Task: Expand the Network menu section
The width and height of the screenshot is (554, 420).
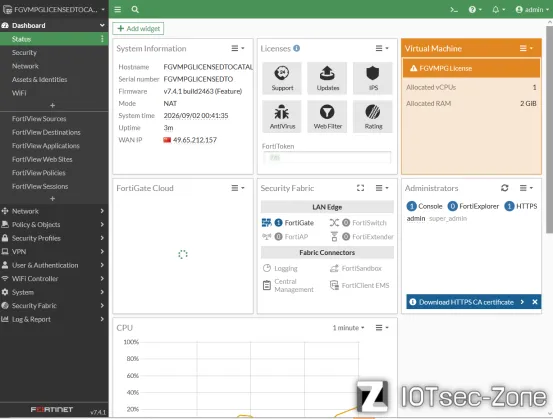Action: pyautogui.click(x=54, y=211)
